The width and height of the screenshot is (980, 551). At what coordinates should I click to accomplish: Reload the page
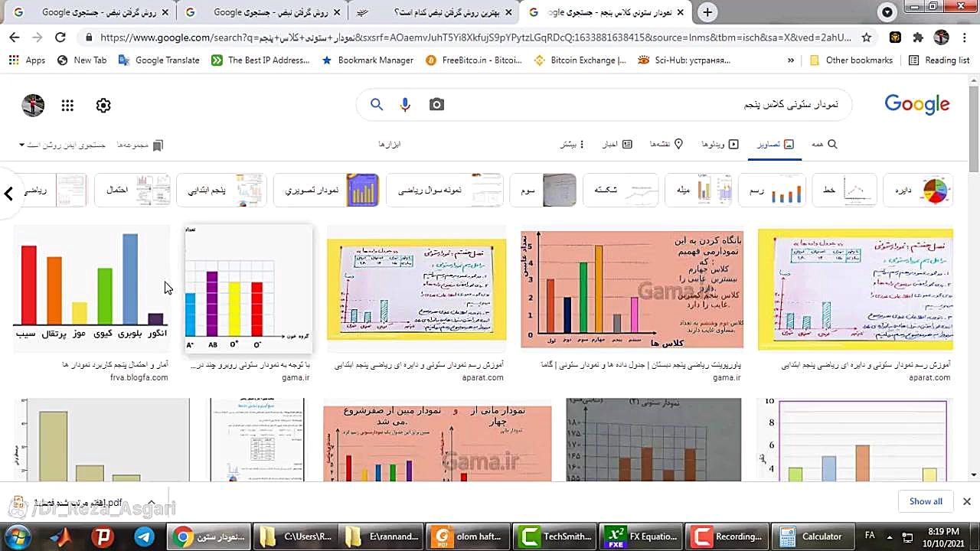pyautogui.click(x=60, y=37)
